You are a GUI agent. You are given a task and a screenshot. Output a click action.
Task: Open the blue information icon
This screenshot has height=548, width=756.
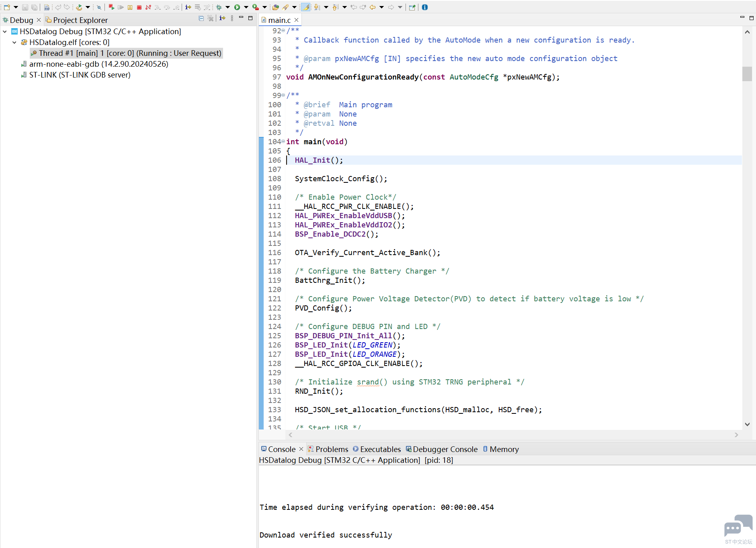(425, 7)
